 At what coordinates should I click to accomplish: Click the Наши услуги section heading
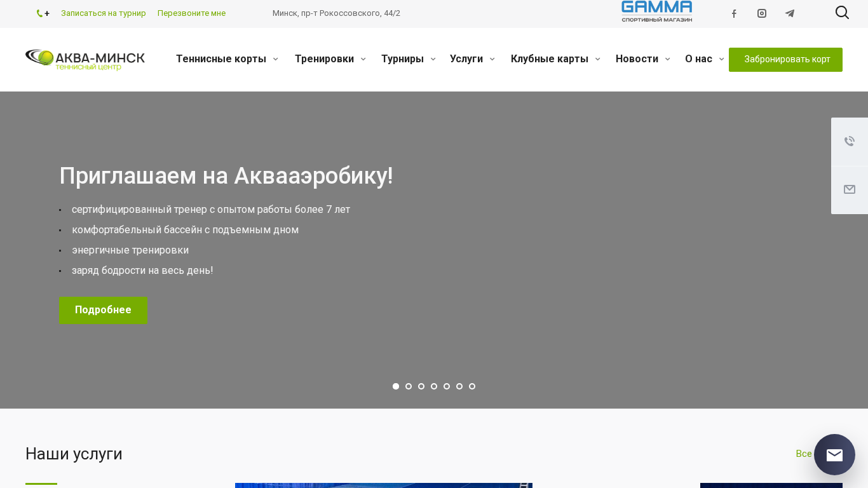coord(74,454)
